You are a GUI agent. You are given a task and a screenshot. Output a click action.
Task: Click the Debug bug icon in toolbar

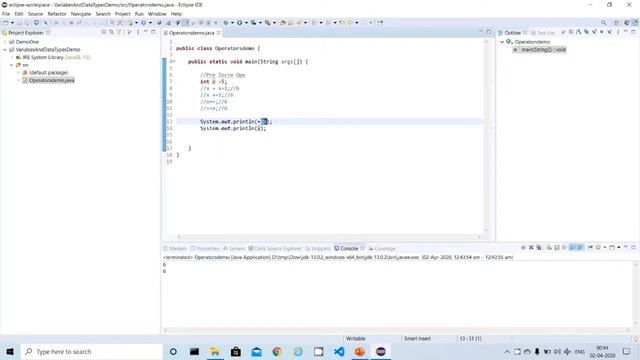coord(225,23)
